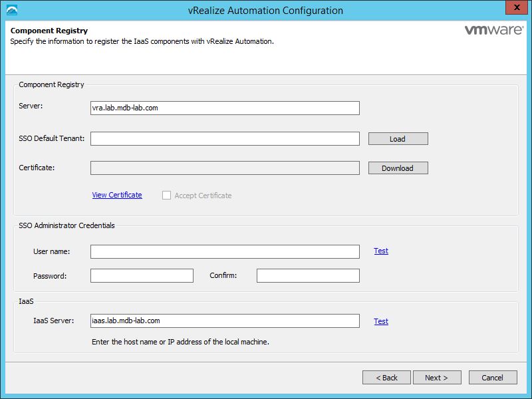Open the View Certificate link
The width and height of the screenshot is (532, 399).
[x=117, y=195]
